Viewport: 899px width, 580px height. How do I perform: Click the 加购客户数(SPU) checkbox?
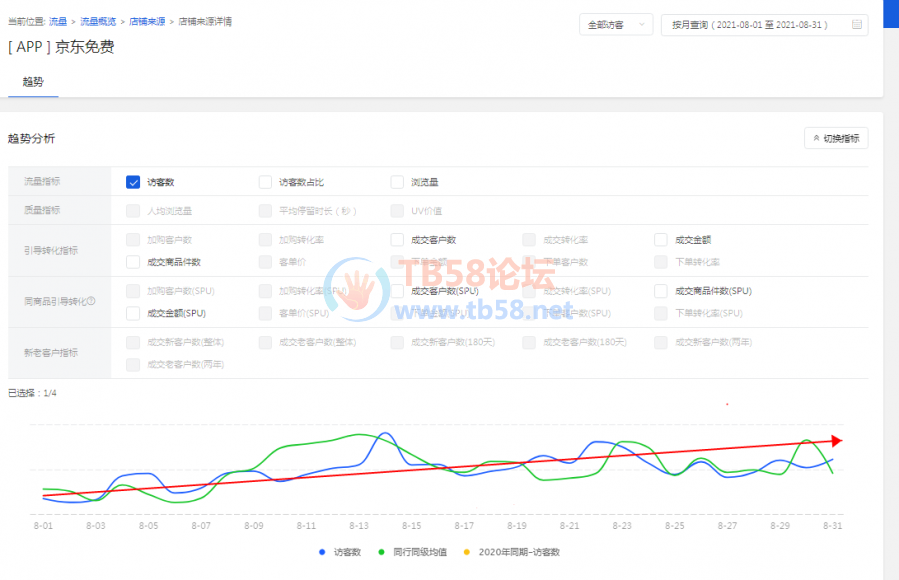(133, 291)
